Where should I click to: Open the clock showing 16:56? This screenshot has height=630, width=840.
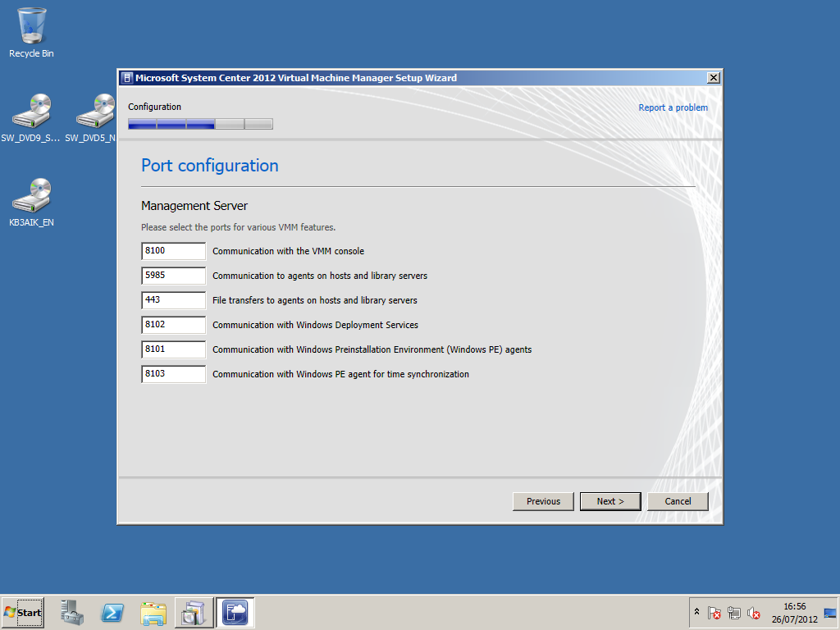coord(794,606)
